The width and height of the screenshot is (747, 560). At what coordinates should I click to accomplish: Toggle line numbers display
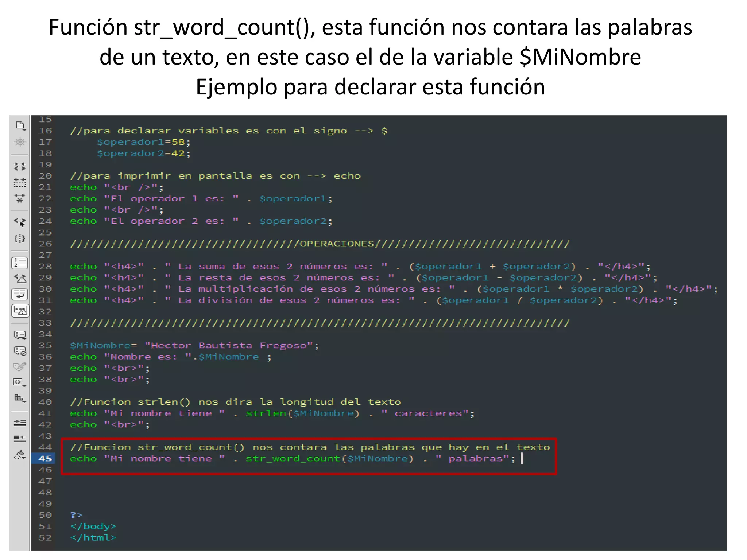tap(20, 263)
